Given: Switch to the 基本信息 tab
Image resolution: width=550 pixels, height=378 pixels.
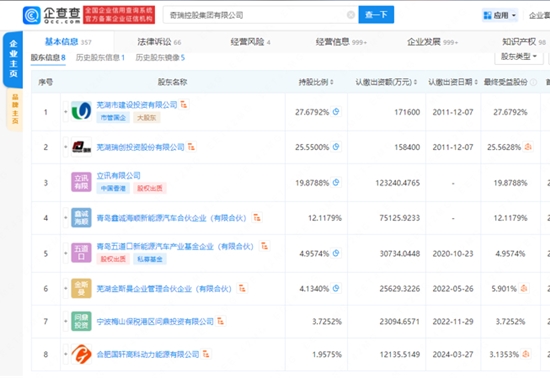Looking at the screenshot, I should [x=68, y=42].
